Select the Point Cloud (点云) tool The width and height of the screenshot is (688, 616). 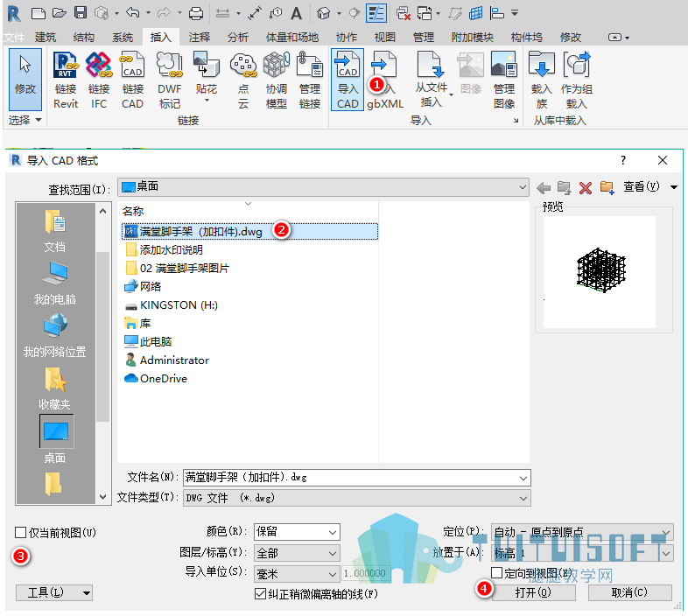[x=243, y=80]
